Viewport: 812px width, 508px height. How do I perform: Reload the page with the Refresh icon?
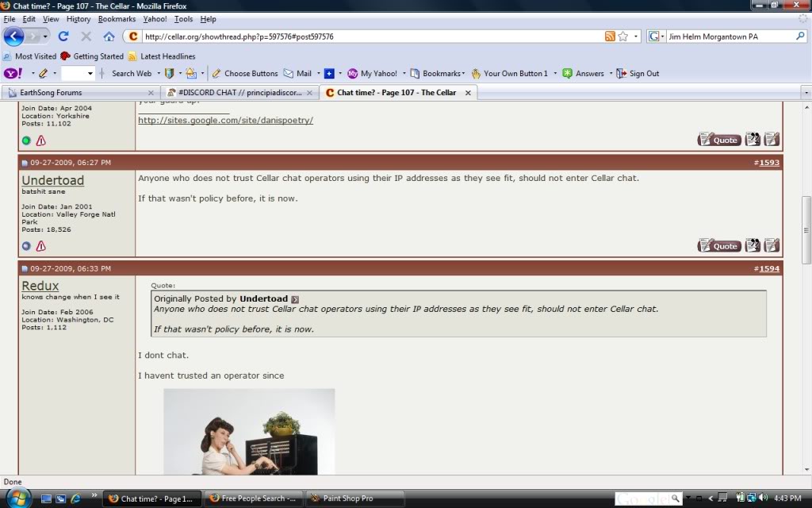[x=63, y=37]
